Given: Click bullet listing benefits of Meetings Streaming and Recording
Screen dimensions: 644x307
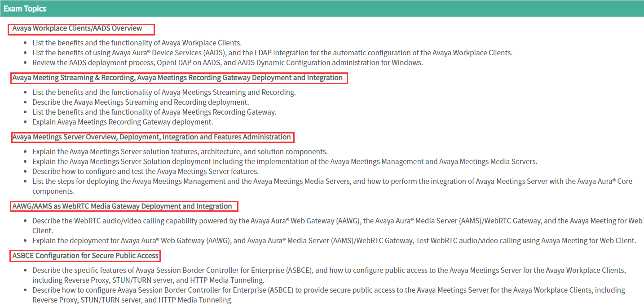Looking at the screenshot, I should (164, 92).
